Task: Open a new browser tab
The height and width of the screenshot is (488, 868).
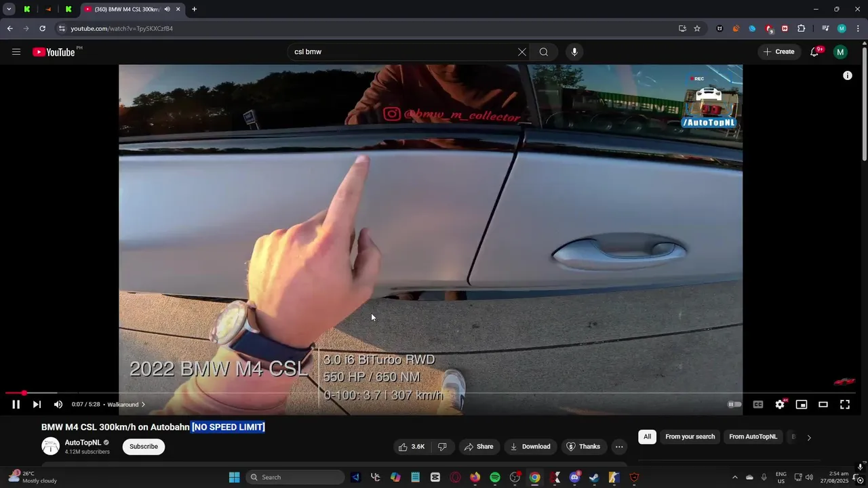Action: click(x=195, y=9)
